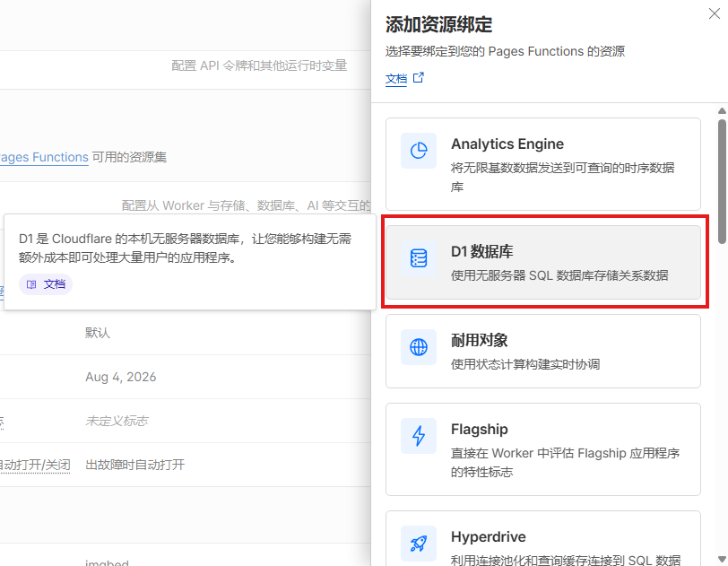Click the D1 database icon
Screen dimensions: 728x566
point(419,258)
